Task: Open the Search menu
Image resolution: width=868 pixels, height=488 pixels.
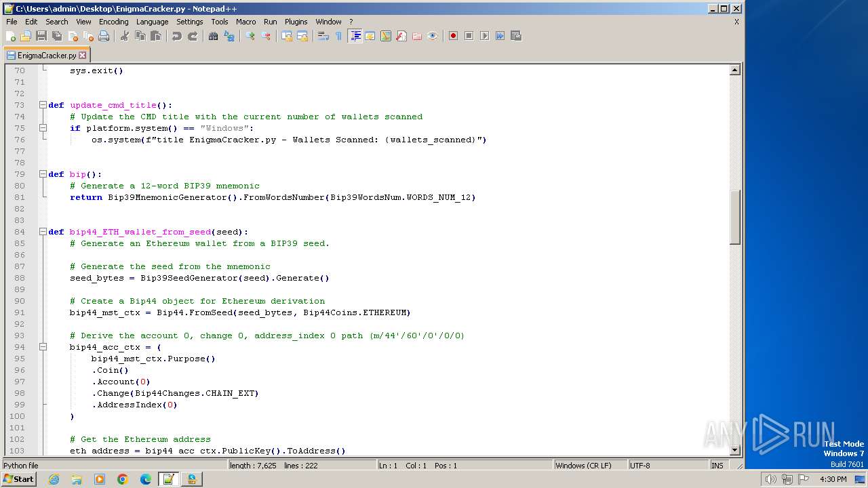Action: click(57, 22)
